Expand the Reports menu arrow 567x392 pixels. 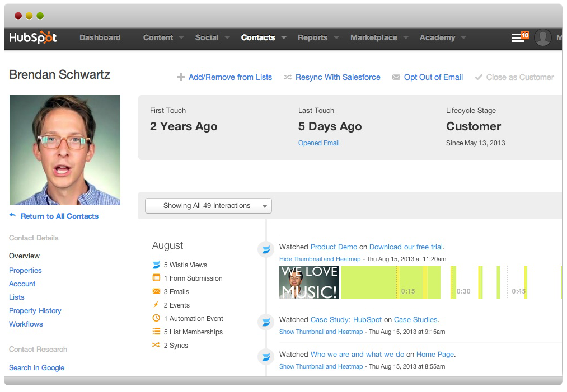pos(336,37)
